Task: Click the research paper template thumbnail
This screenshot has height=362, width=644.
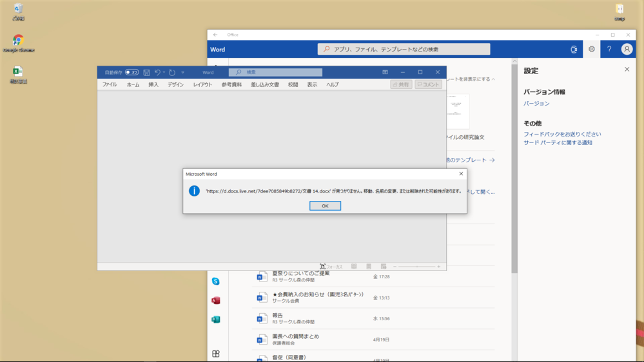Action: (x=458, y=111)
